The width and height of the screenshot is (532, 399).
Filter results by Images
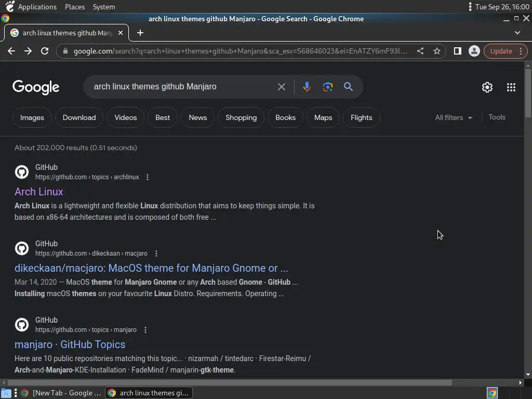32,117
